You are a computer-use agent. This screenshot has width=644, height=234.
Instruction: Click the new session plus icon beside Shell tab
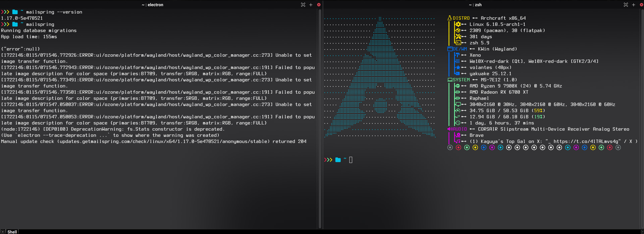pyautogui.click(x=3, y=232)
